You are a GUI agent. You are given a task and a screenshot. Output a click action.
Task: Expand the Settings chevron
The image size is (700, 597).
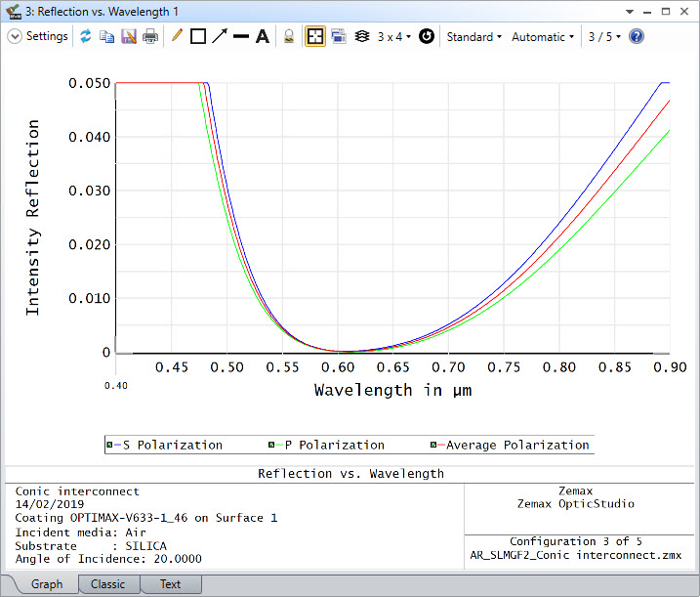pyautogui.click(x=15, y=37)
